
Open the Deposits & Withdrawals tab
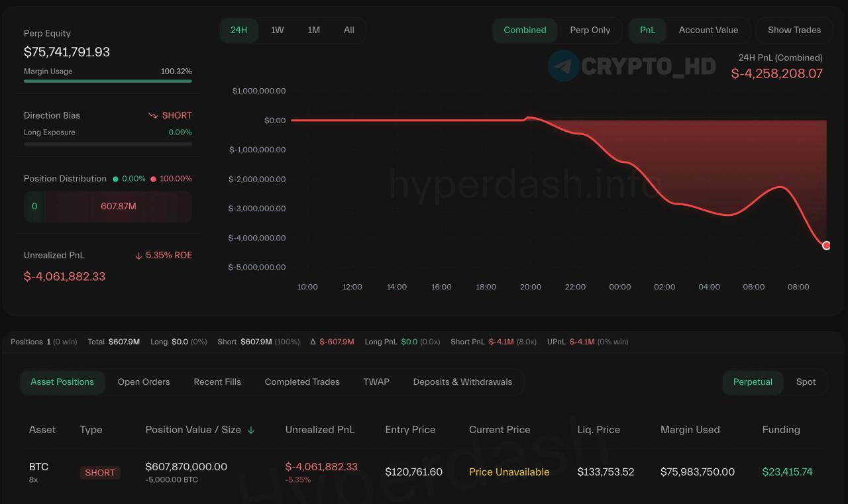pyautogui.click(x=462, y=382)
